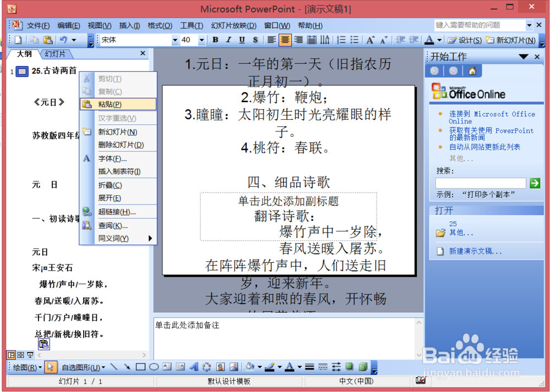
Task: Toggle numbered list formatting
Action: click(x=341, y=40)
